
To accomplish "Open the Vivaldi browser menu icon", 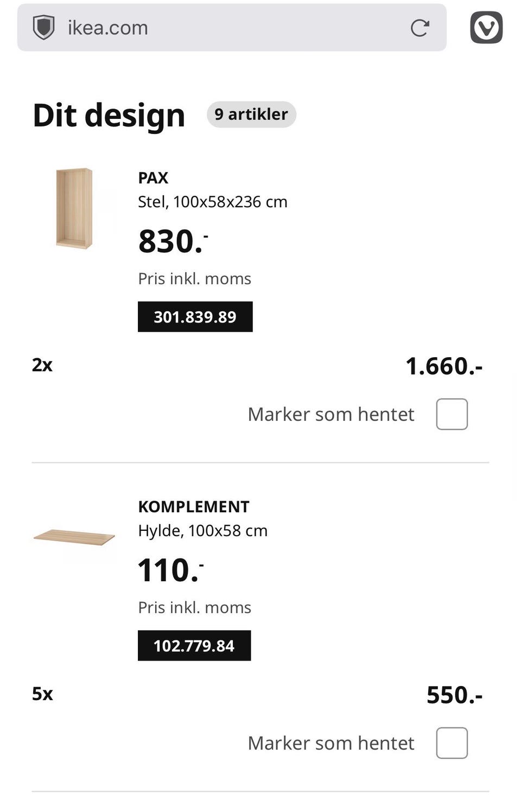I will tap(486, 28).
